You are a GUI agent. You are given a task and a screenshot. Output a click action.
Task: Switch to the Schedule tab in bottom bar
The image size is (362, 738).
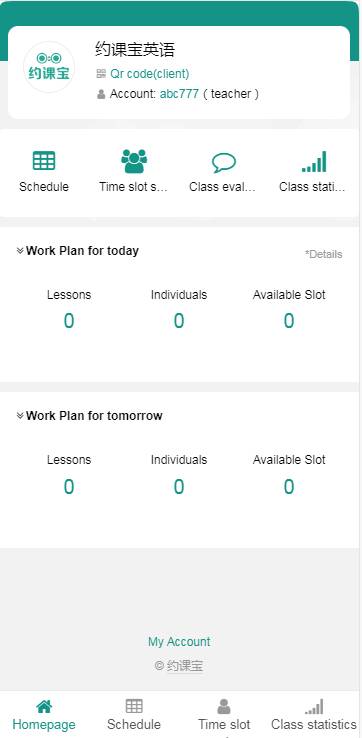(x=134, y=714)
